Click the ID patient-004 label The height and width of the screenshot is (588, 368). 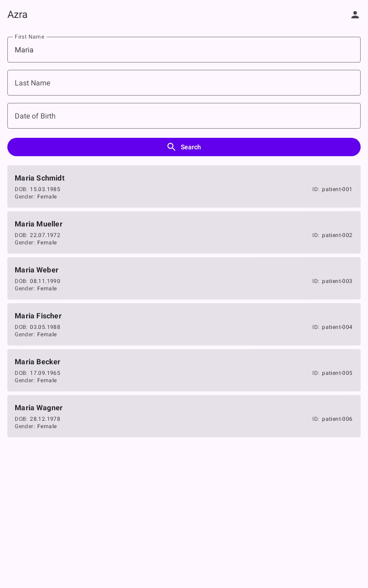332,327
